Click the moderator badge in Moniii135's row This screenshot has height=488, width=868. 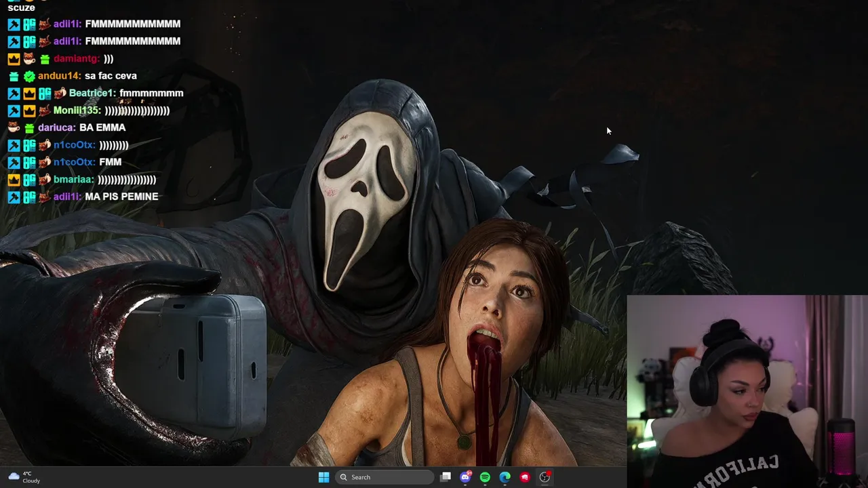coord(14,110)
